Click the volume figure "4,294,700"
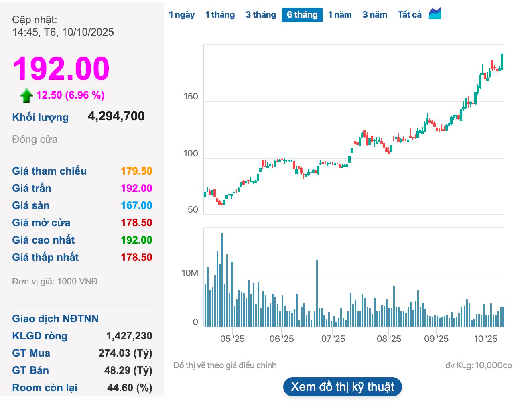Image resolution: width=532 pixels, height=402 pixels. click(x=116, y=116)
